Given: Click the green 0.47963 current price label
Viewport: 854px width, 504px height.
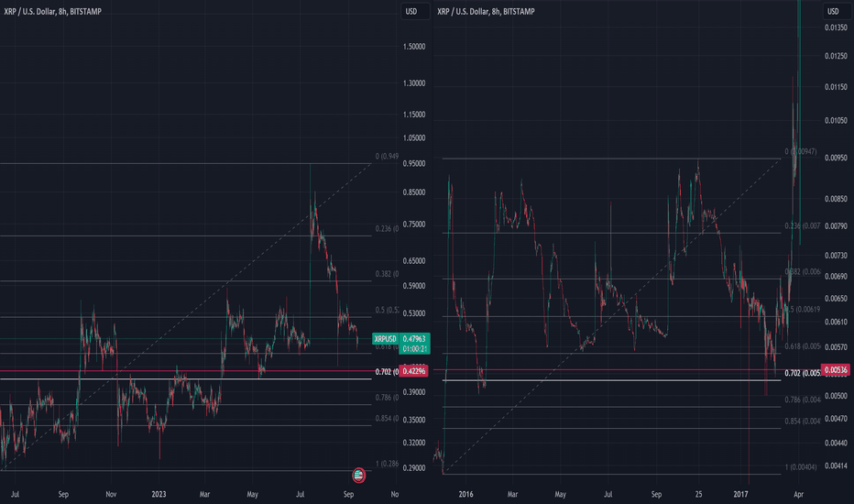Looking at the screenshot, I should [x=414, y=339].
